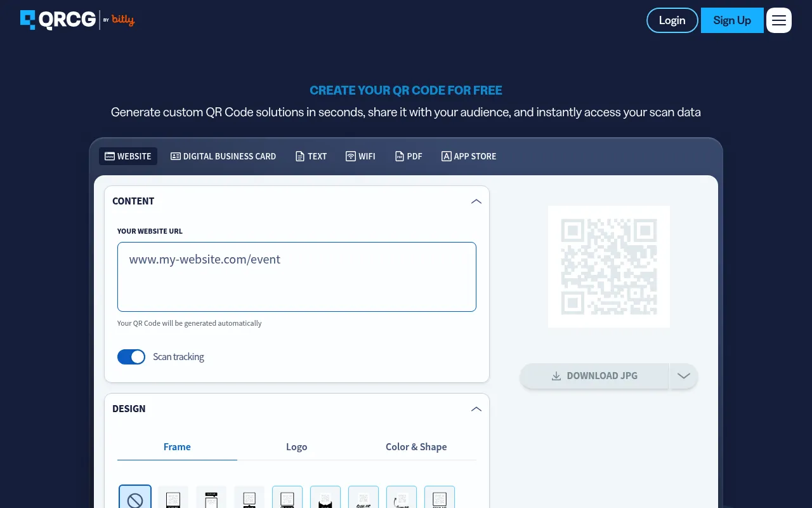
Task: Click the 'Create your QR code for free' heading
Action: click(406, 90)
